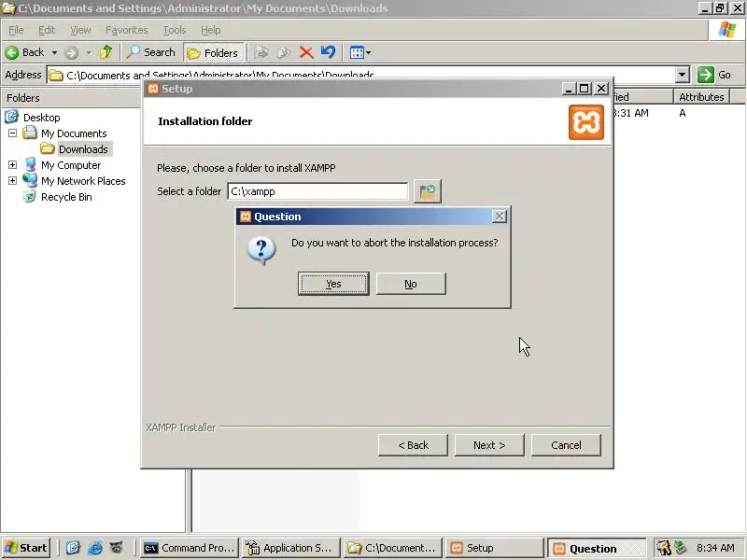
Task: Click the My Network Places icon
Action: 30,181
